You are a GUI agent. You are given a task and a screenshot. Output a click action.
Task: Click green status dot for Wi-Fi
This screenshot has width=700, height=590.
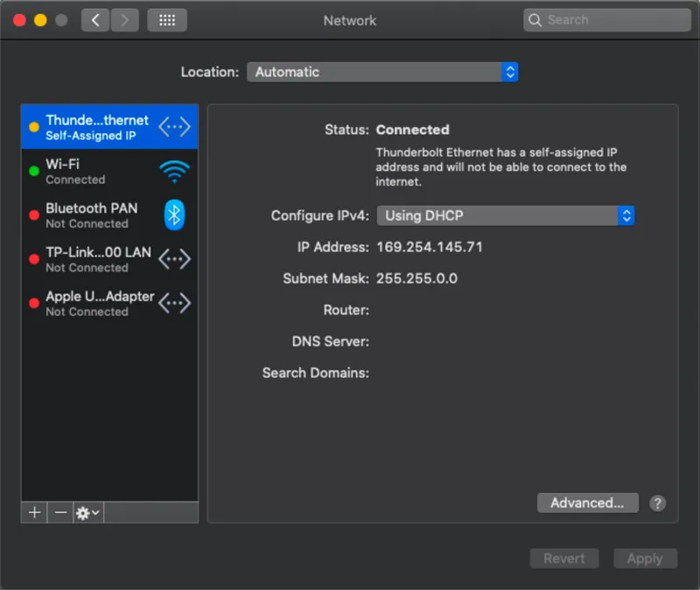pos(34,171)
